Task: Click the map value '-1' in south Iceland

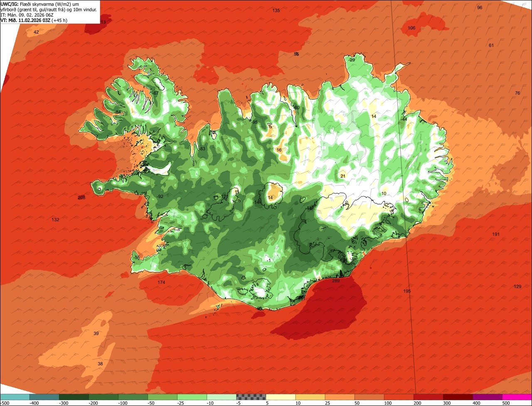Action: pos(269,260)
